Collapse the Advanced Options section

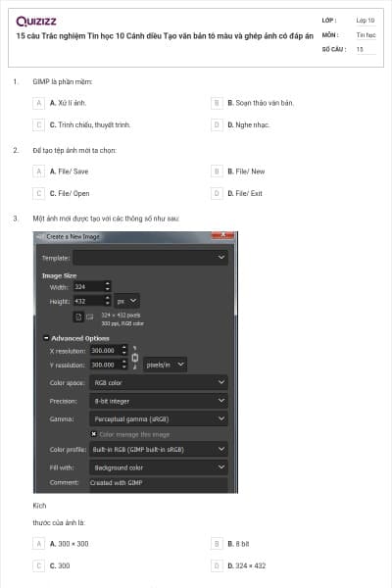46,338
